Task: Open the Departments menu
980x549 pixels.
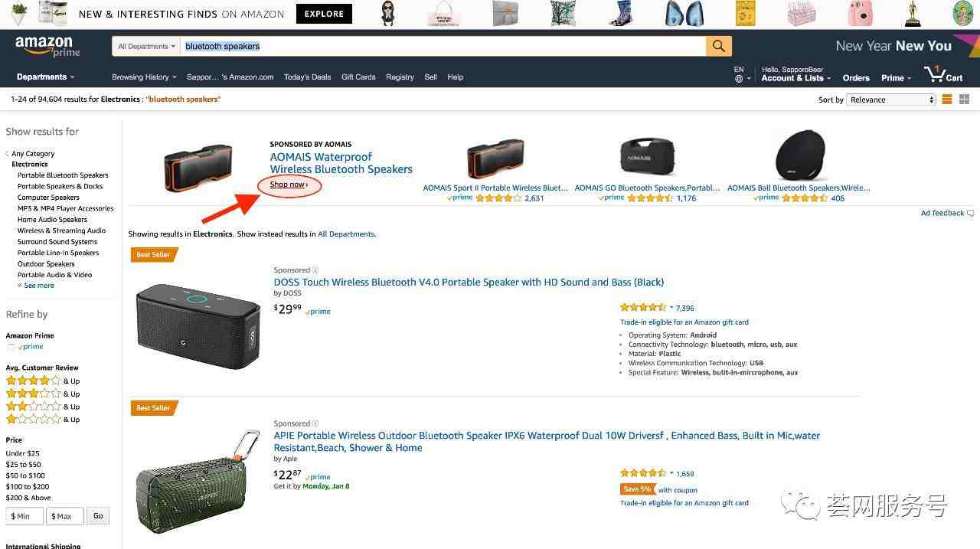Action: 45,77
